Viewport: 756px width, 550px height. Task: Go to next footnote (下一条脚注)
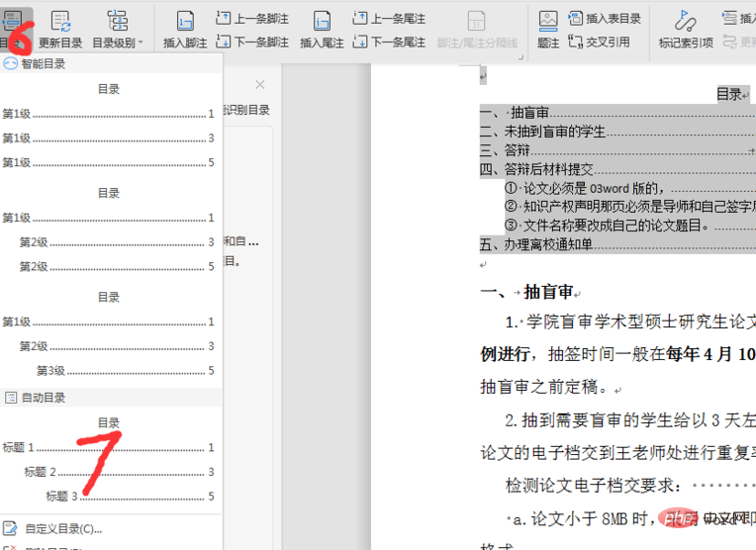tap(252, 42)
